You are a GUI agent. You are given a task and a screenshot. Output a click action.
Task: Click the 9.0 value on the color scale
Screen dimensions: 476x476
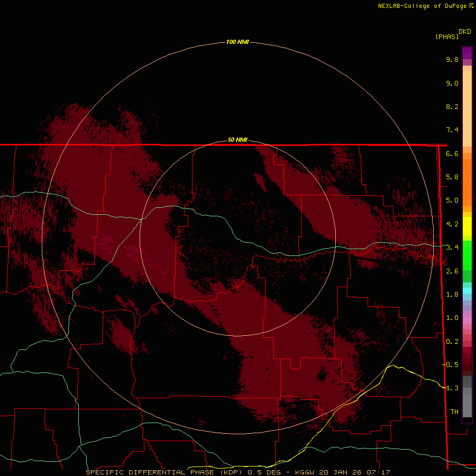tap(452, 83)
